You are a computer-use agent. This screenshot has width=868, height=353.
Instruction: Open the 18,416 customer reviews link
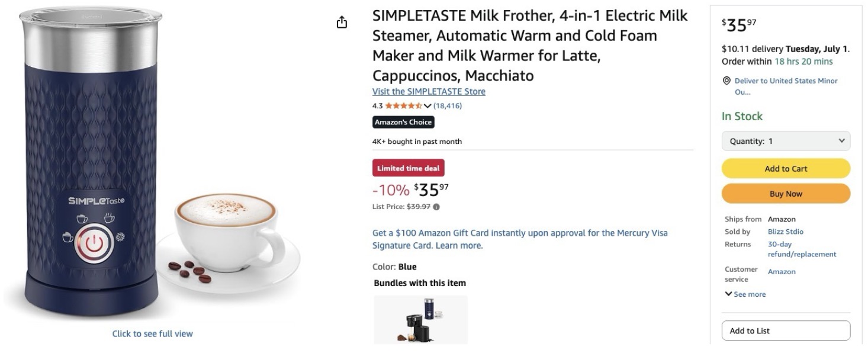click(448, 106)
